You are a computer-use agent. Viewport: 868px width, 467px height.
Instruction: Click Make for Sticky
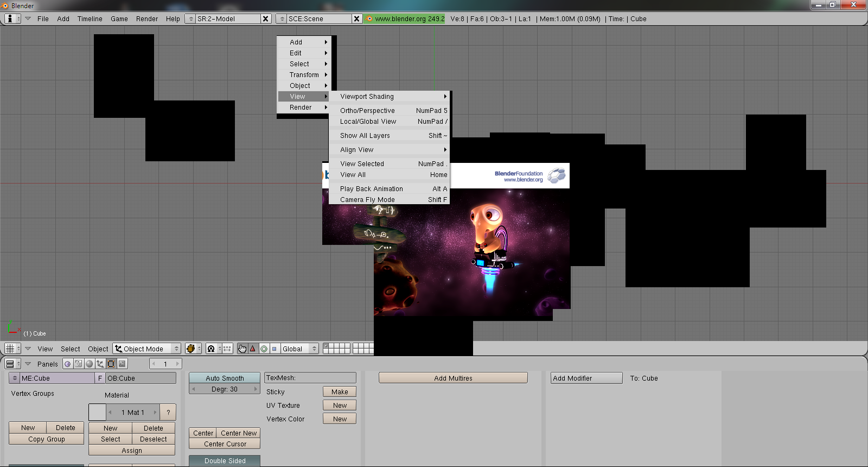pos(340,392)
